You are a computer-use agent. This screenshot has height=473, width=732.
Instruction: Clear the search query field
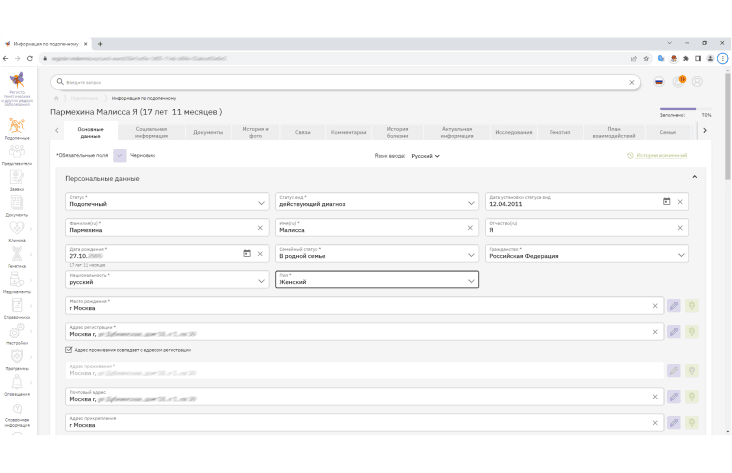click(632, 82)
